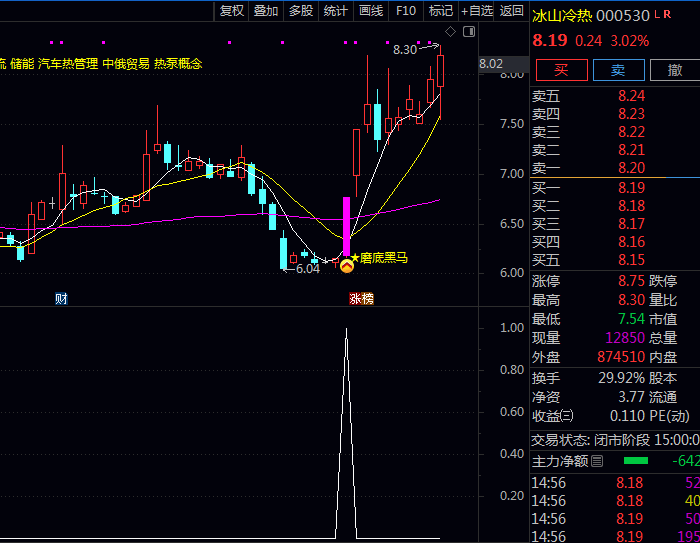Image resolution: width=700 pixels, height=543 pixels.
Task: Click 净资 value 3.77
Action: pos(631,397)
